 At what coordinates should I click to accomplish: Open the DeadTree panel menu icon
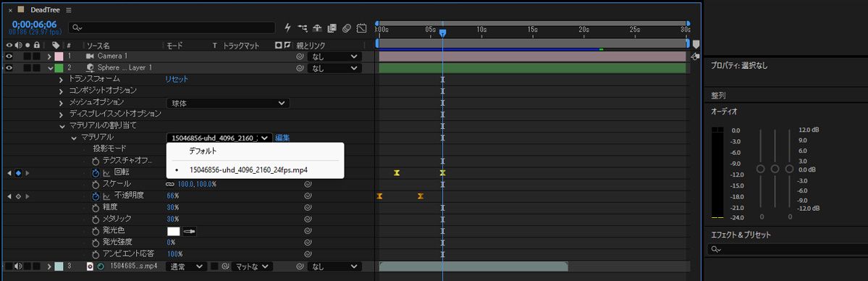tap(68, 10)
